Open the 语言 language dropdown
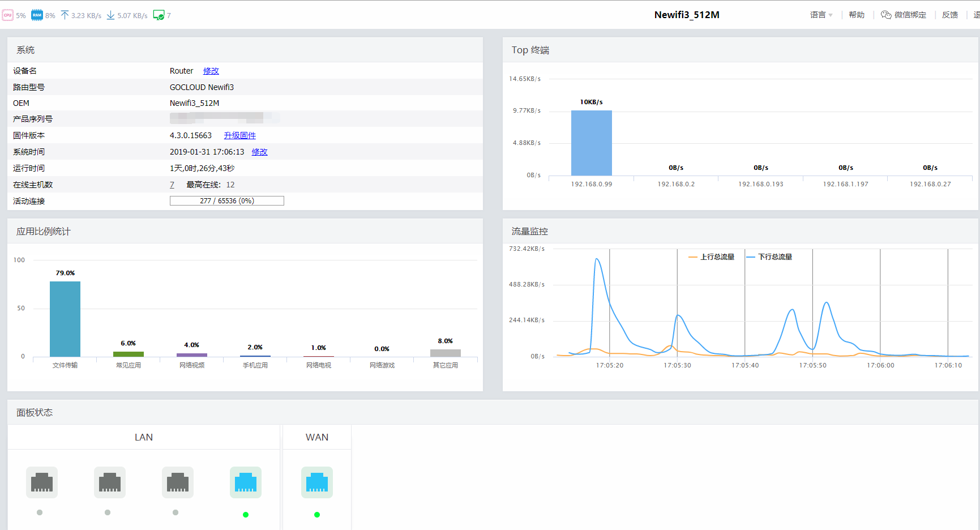 [821, 15]
